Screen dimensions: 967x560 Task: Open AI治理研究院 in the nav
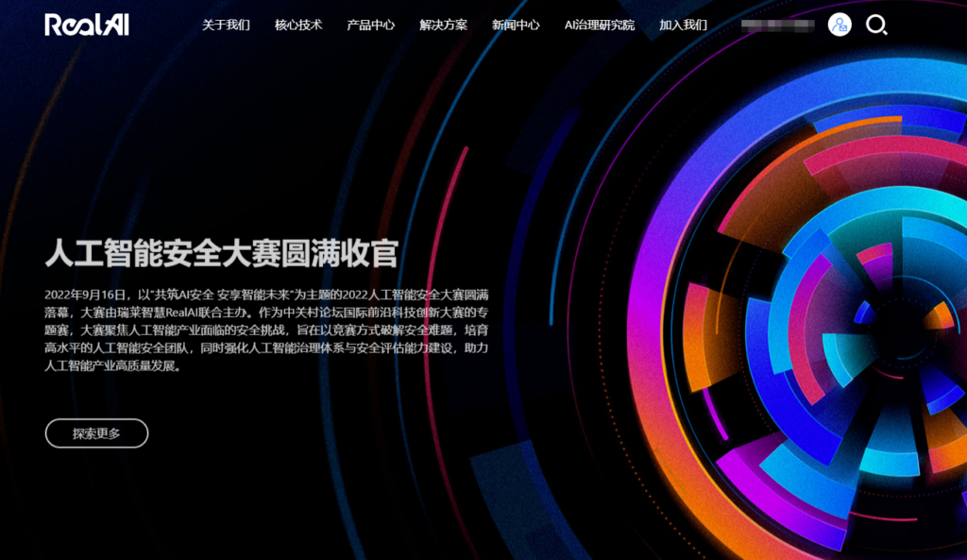[600, 25]
